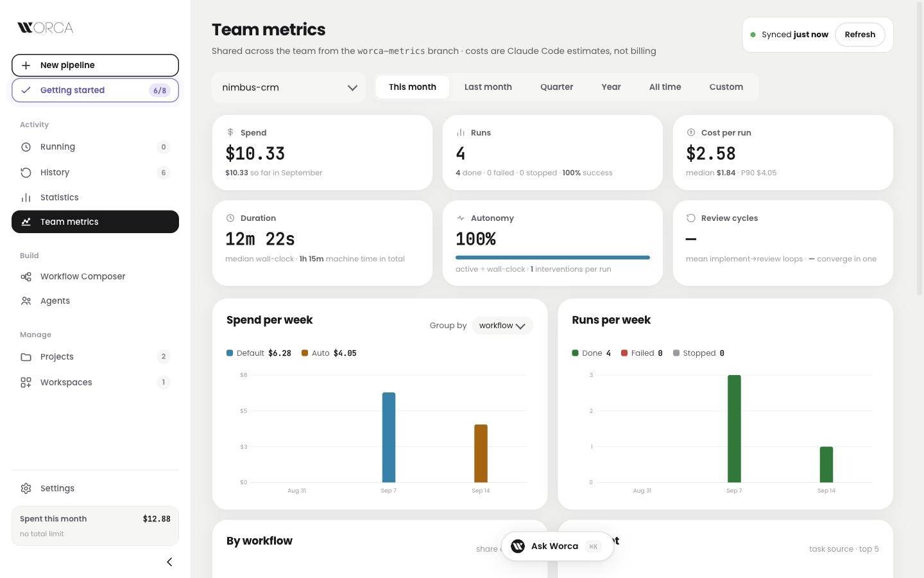Click the Settings gear icon

(26, 489)
